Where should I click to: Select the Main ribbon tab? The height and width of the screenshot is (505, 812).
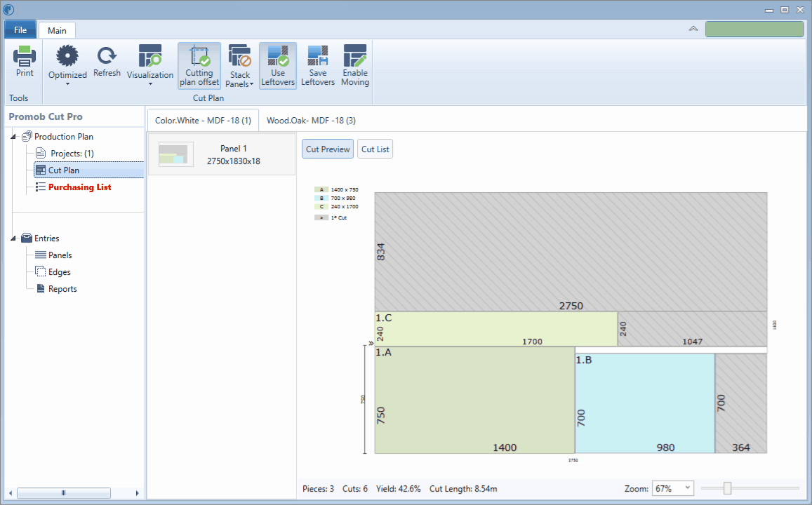point(57,31)
